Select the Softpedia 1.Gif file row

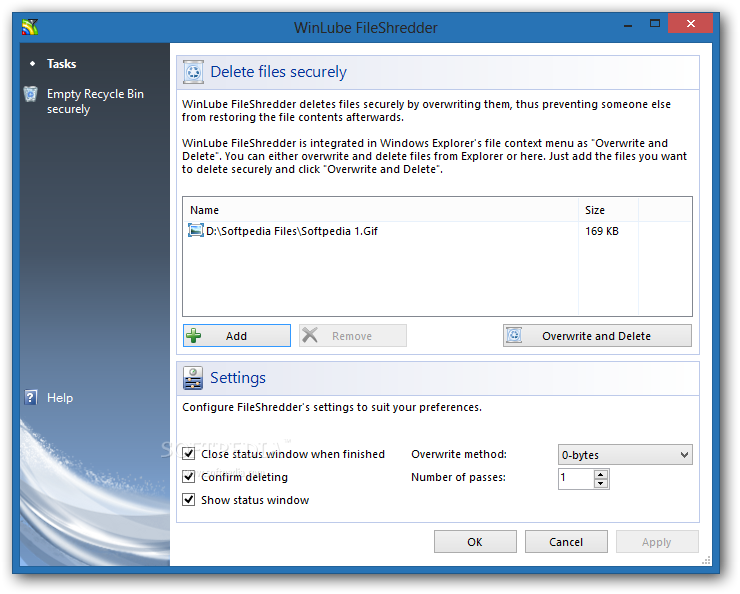coord(437,231)
